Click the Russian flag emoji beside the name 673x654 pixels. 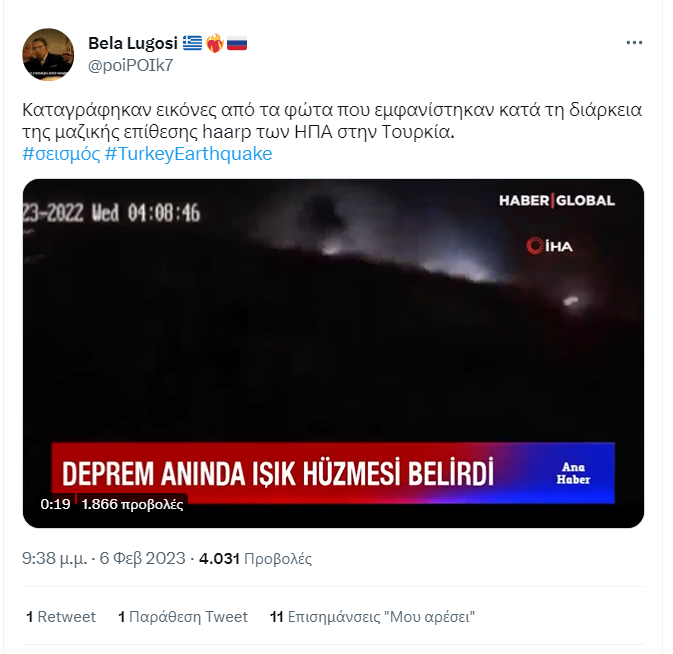point(237,43)
